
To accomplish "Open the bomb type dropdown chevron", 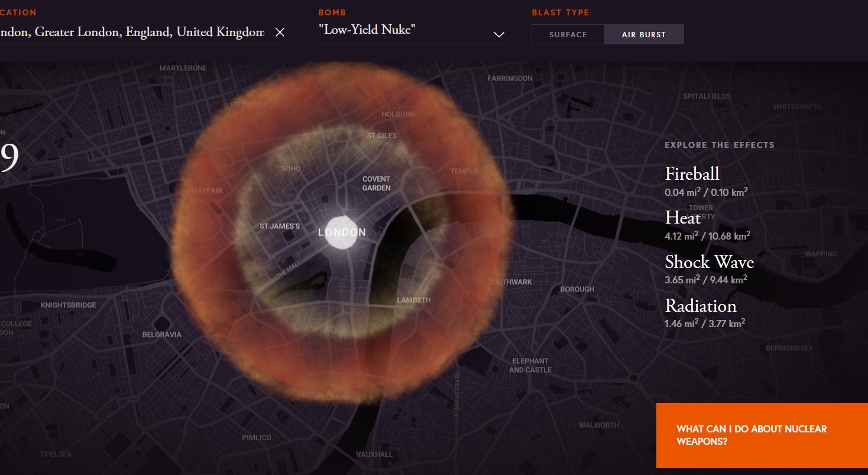I will [x=498, y=34].
